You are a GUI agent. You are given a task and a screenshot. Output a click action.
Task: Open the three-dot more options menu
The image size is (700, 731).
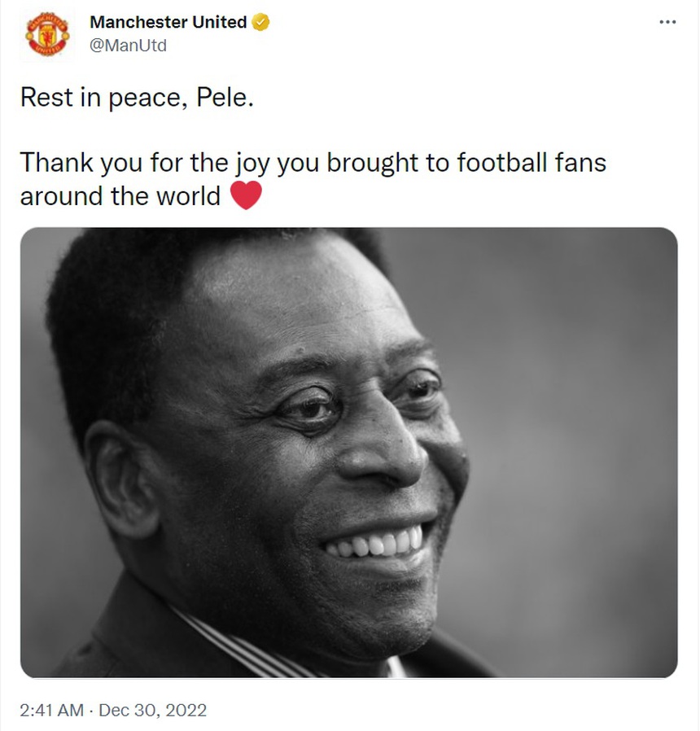pyautogui.click(x=667, y=22)
